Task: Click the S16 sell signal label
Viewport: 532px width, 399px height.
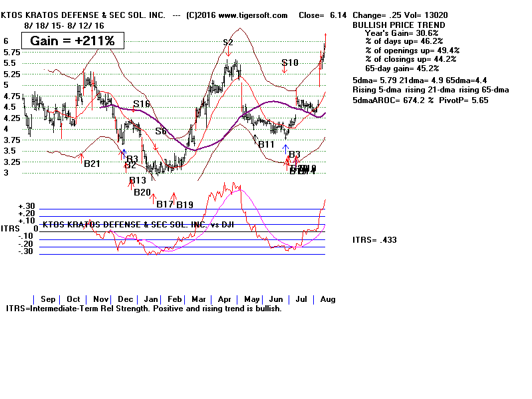Action: click(x=142, y=104)
